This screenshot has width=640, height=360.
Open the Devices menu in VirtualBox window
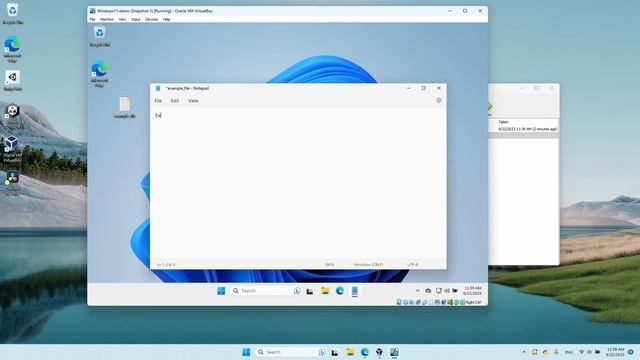(151, 19)
